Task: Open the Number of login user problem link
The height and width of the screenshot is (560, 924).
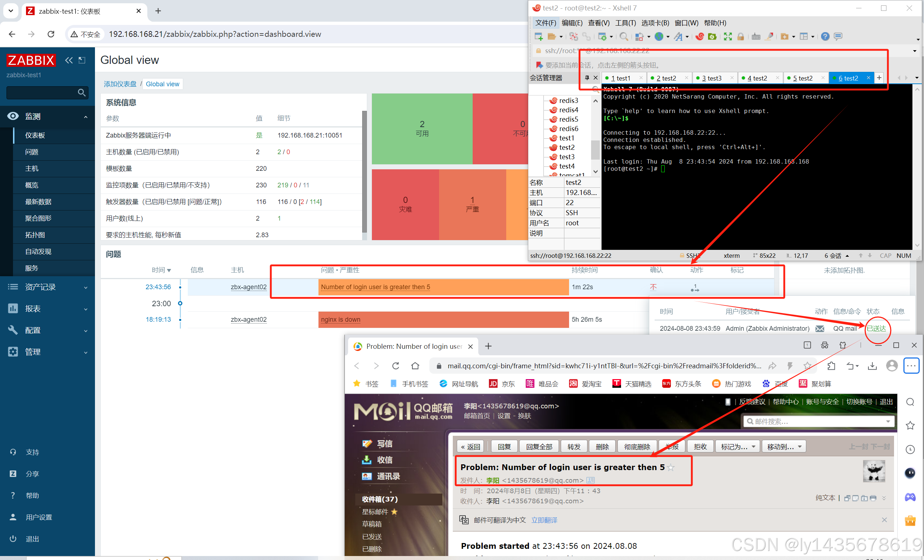Action: [376, 287]
